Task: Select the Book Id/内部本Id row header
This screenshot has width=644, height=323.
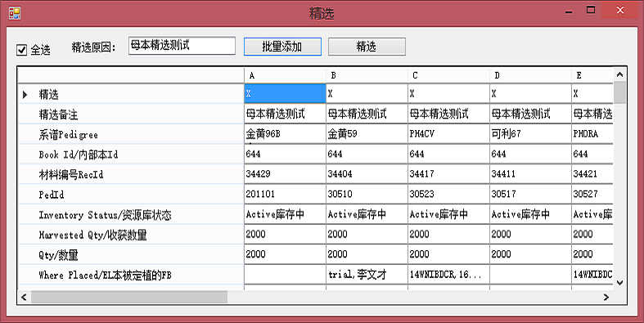Action: tap(131, 155)
